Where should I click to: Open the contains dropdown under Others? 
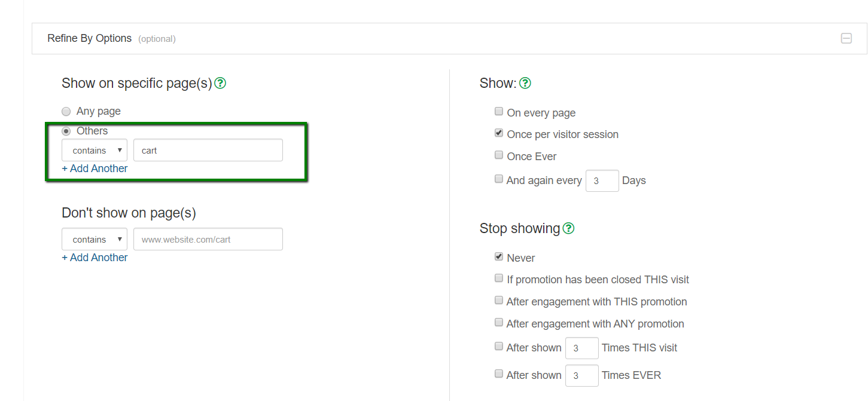[x=95, y=151]
